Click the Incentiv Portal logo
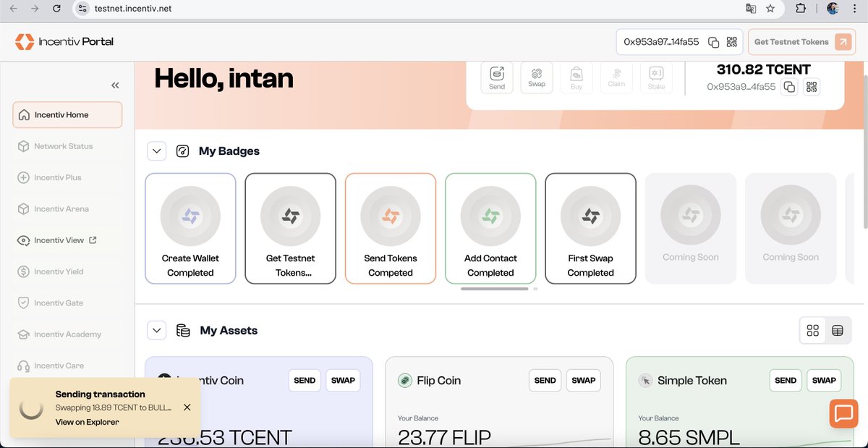The image size is (868, 448). [x=64, y=41]
